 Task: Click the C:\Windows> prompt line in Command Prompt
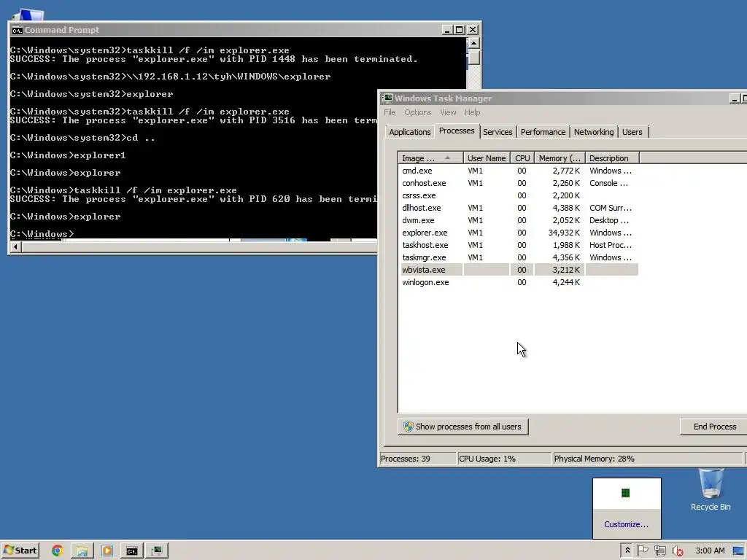tap(42, 234)
